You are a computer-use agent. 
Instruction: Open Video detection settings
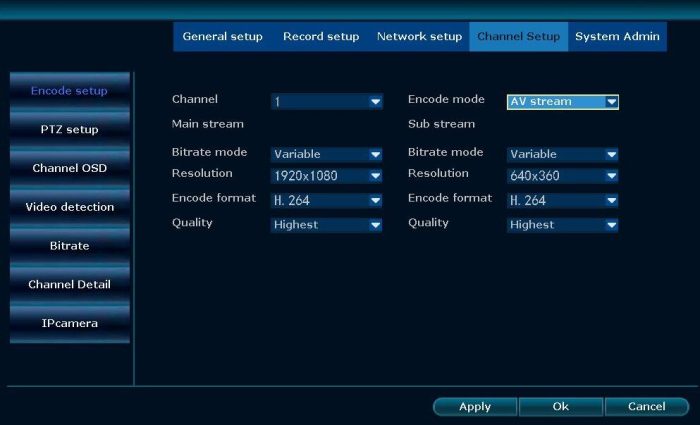point(69,207)
